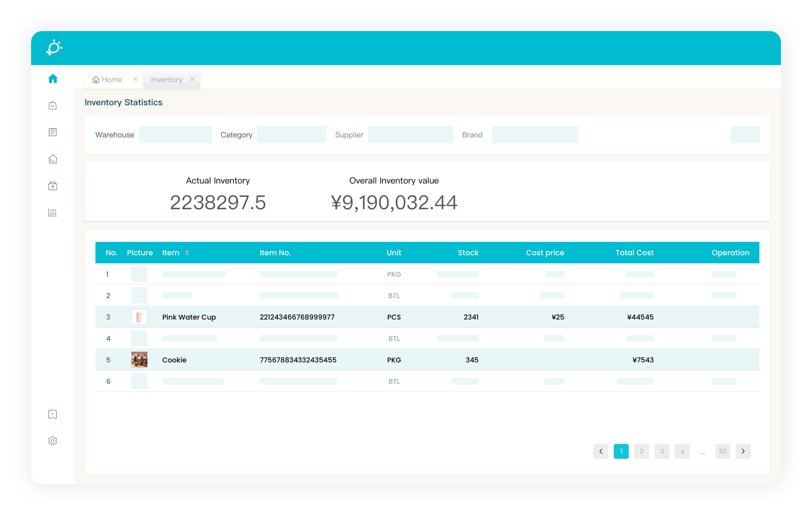Image resolution: width=812 pixels, height=515 pixels.
Task: Go to page 2 of results
Action: pyautogui.click(x=641, y=451)
